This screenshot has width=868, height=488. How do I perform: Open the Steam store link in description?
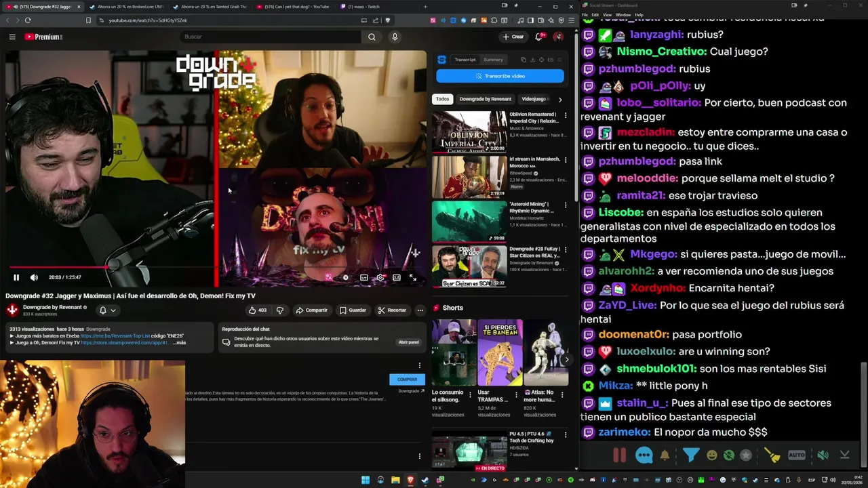(125, 343)
